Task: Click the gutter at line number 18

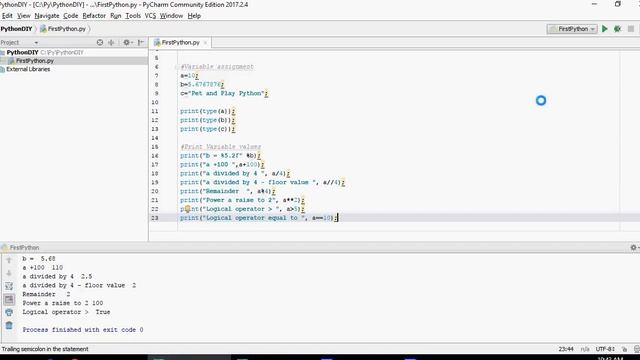Action: 155,173
